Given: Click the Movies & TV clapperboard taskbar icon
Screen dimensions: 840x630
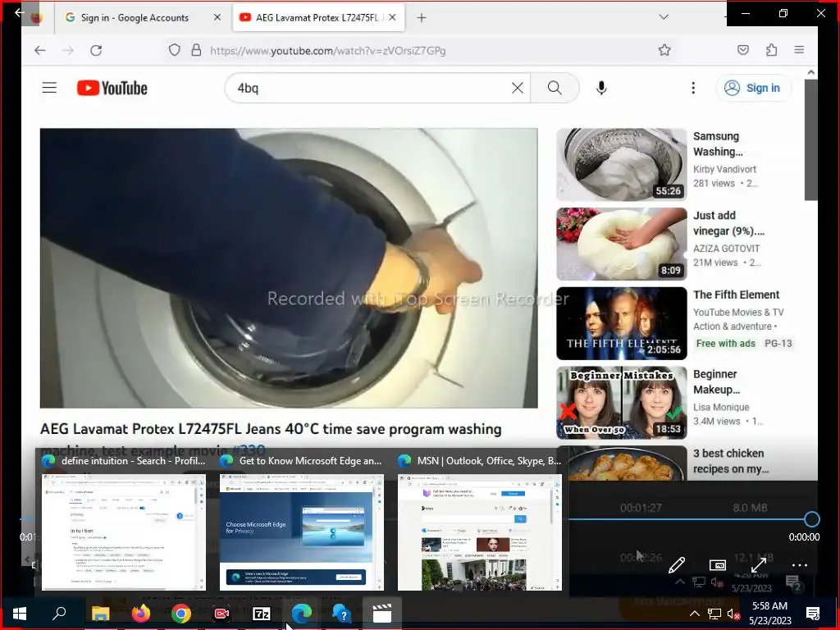Looking at the screenshot, I should tap(382, 614).
